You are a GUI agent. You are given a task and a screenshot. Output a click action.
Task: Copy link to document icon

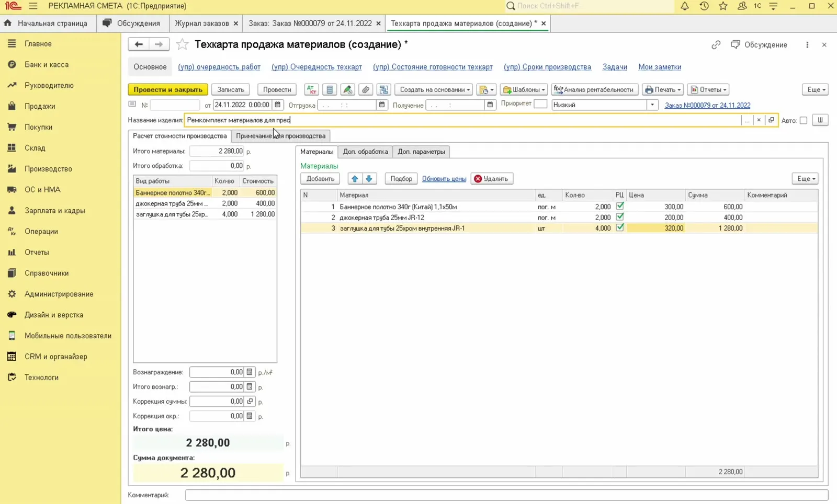[716, 45]
